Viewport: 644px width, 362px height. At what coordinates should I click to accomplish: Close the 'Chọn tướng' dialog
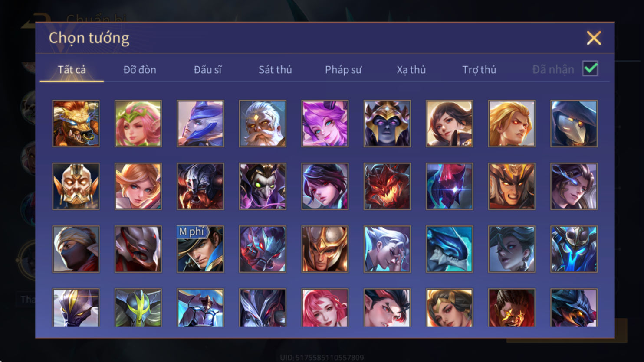pyautogui.click(x=594, y=38)
